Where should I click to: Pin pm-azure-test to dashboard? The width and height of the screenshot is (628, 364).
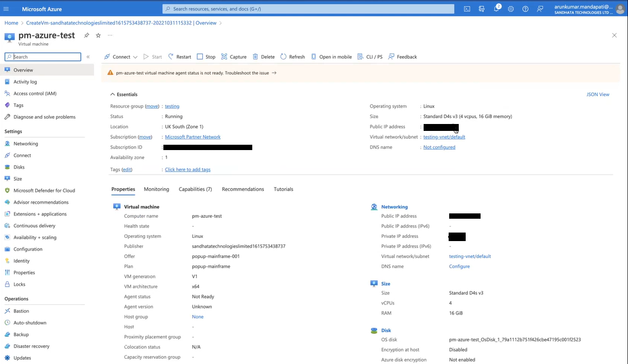(87, 35)
